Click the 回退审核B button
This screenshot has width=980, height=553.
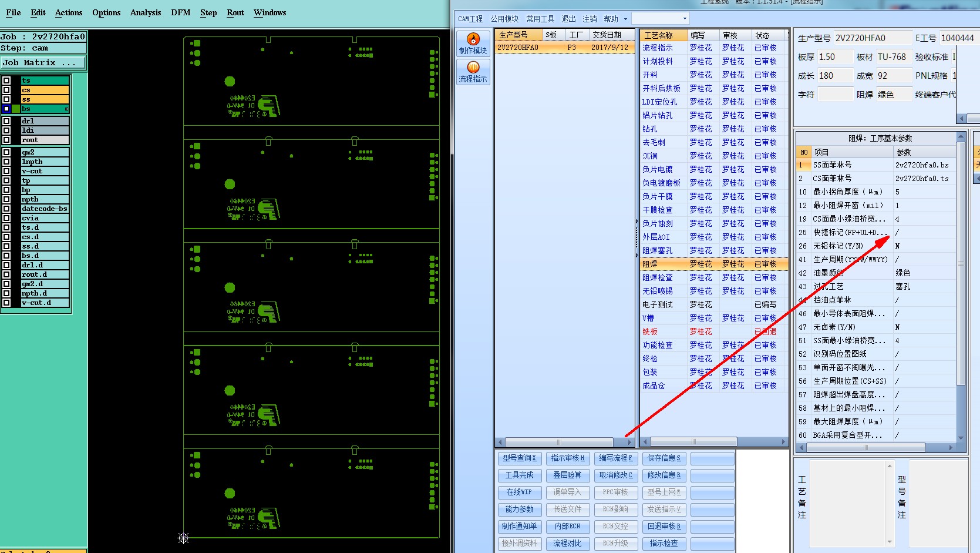(x=664, y=527)
